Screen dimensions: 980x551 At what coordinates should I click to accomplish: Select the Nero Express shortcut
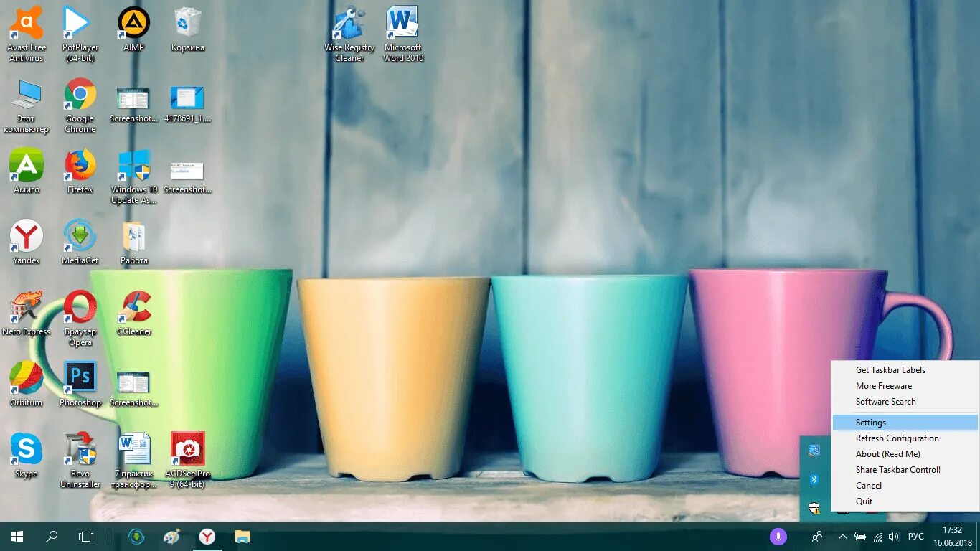tap(27, 314)
